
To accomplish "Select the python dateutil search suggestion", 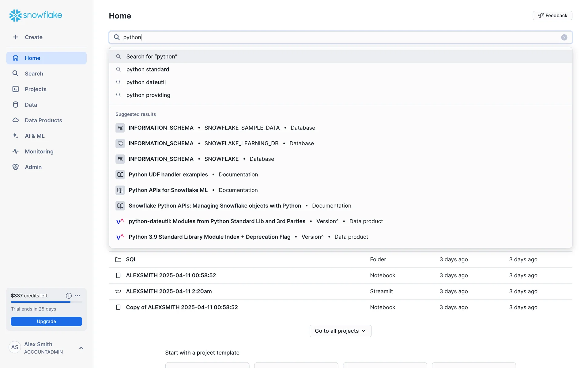I will (146, 82).
